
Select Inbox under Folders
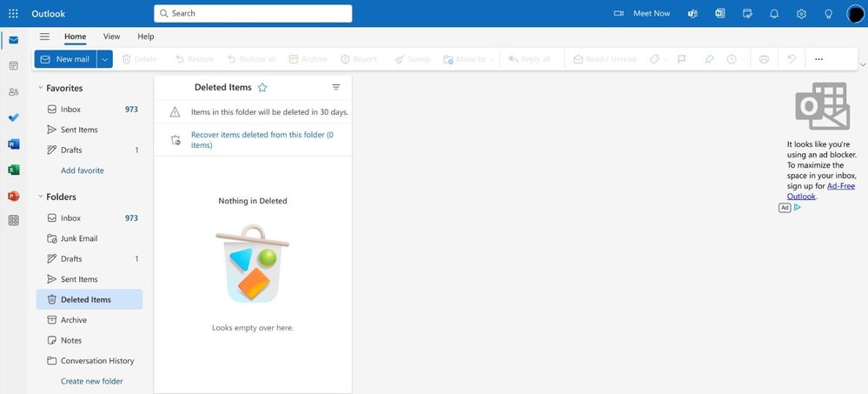click(89, 217)
